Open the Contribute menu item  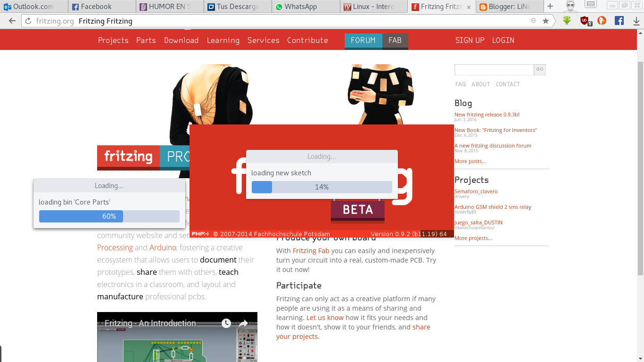coord(307,41)
